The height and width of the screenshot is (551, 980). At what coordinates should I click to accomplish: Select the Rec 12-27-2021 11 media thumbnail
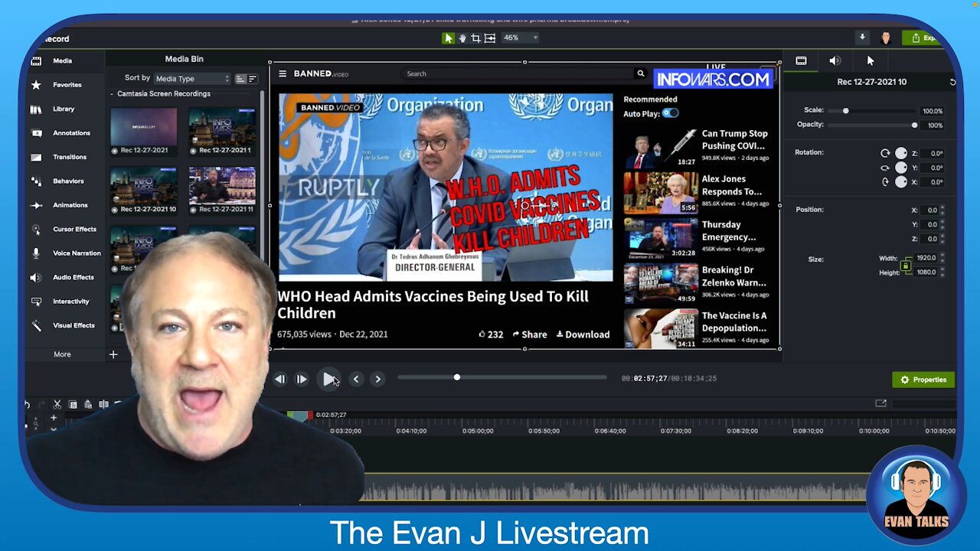pyautogui.click(x=221, y=190)
